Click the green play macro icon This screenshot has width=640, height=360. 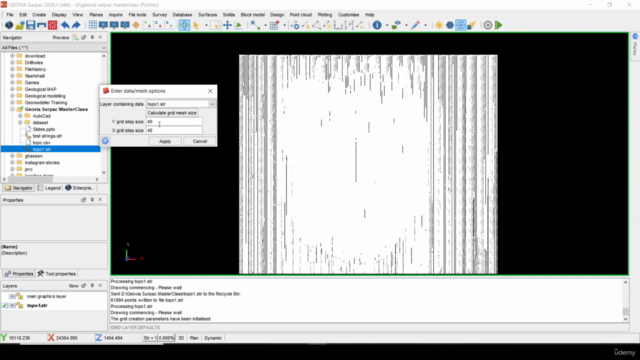point(499,25)
